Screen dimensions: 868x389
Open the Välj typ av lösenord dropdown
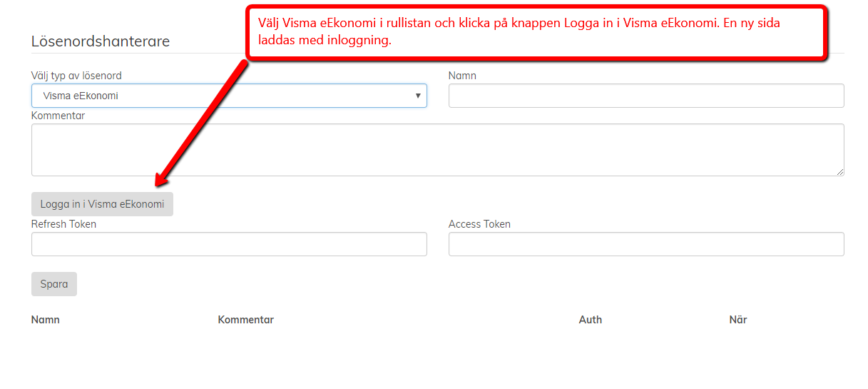click(229, 96)
